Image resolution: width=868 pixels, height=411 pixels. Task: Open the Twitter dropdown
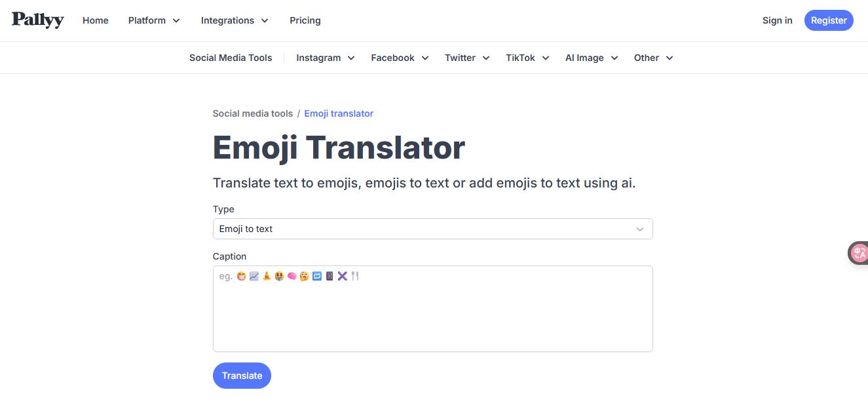point(466,58)
